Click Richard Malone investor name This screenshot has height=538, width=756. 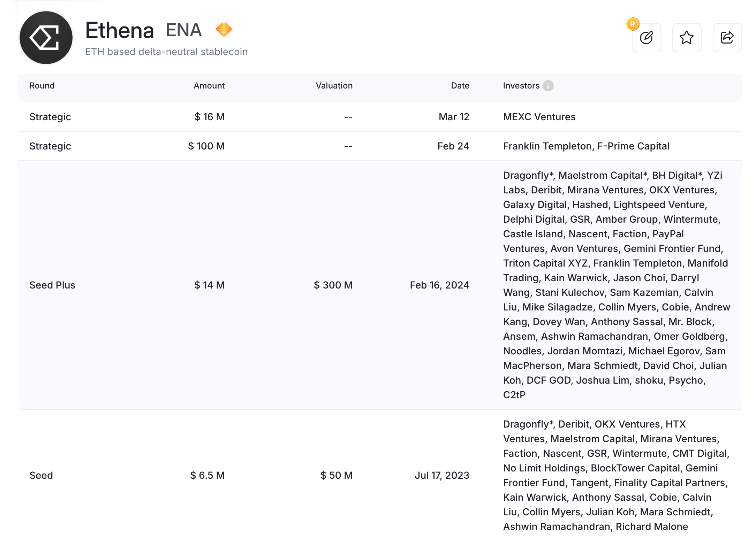coord(652,527)
